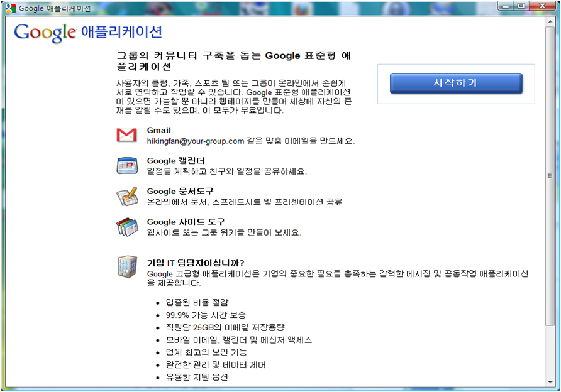Click the Google 사이트 도구 sites icon
The height and width of the screenshot is (392, 561).
point(128,227)
